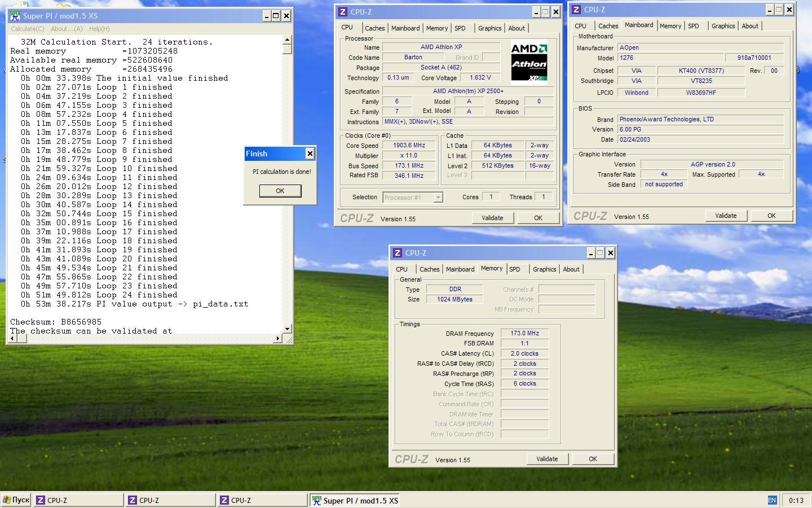Screen dimensions: 812x508
Task: Click the Super PI title bar icon
Action: (x=15, y=16)
